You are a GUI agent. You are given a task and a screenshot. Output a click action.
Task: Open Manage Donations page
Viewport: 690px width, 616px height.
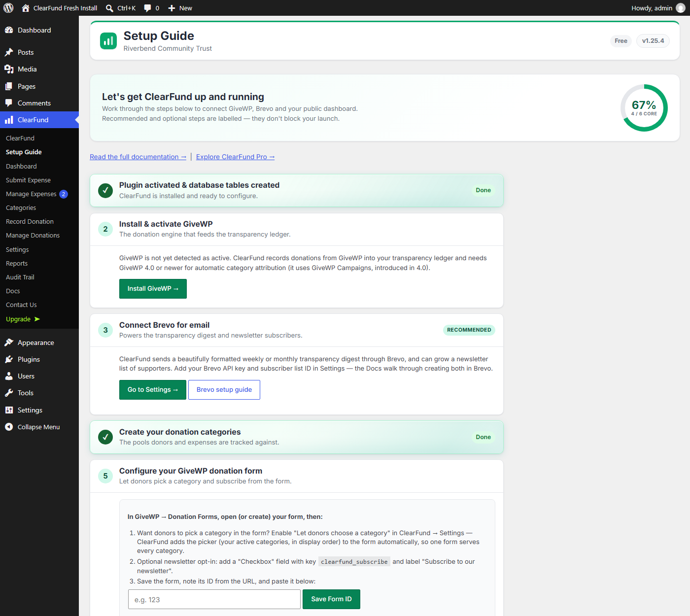(x=33, y=236)
